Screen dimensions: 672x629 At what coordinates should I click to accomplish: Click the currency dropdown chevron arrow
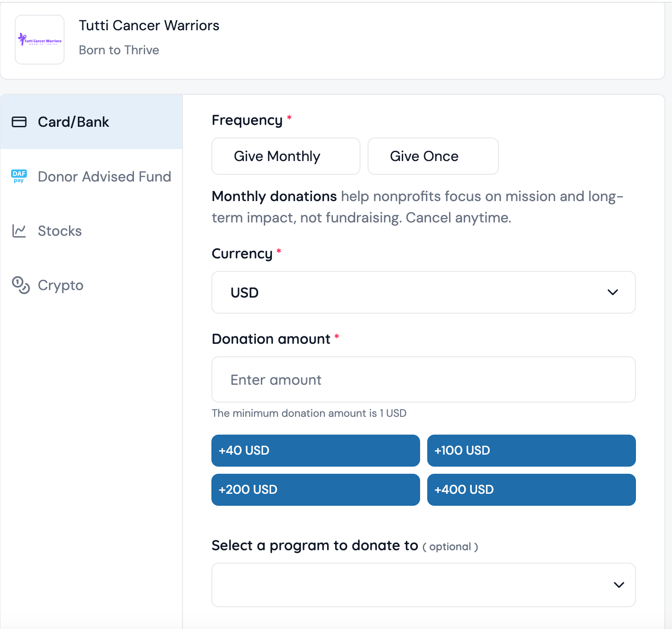click(x=612, y=292)
